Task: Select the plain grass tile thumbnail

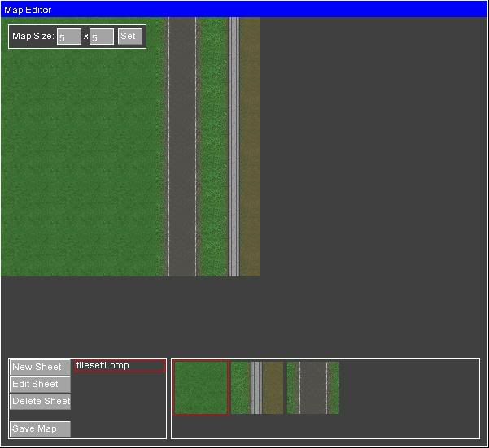Action: [201, 388]
